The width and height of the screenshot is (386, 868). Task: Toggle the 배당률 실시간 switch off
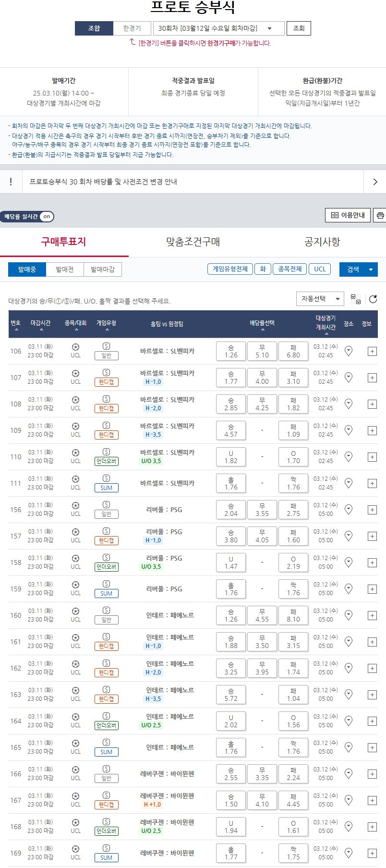coord(46,217)
